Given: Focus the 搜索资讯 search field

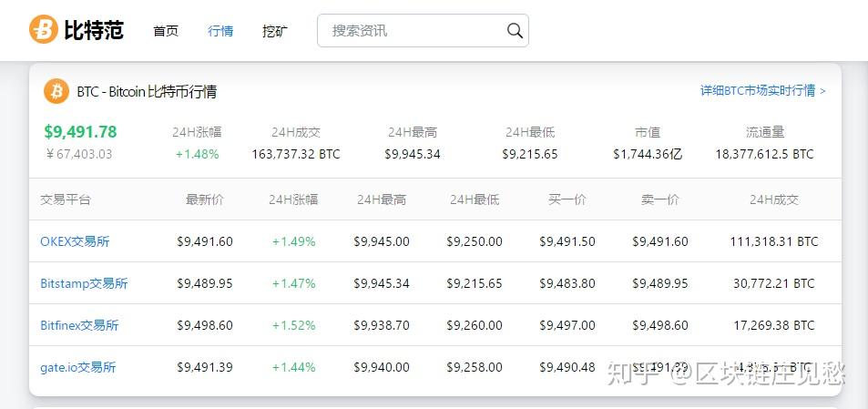Looking at the screenshot, I should [x=423, y=30].
